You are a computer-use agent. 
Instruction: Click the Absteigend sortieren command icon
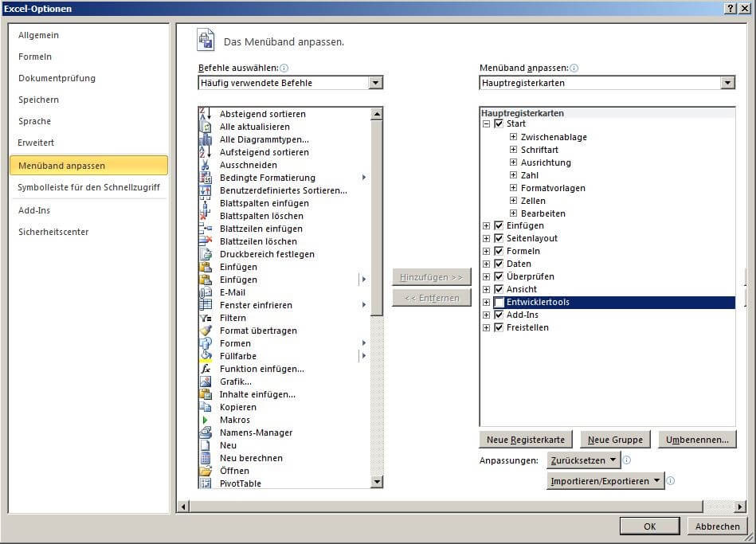click(206, 114)
